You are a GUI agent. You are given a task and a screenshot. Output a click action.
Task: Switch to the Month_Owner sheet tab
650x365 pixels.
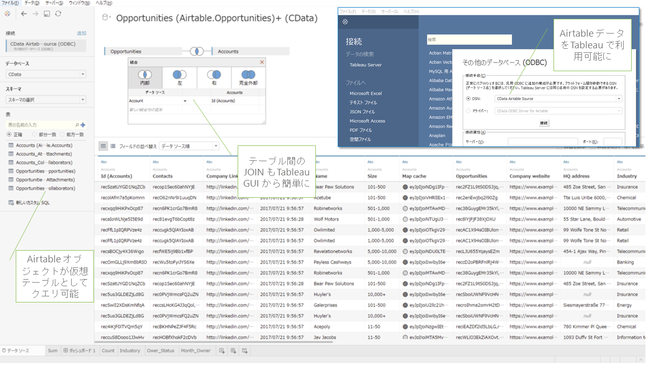[x=195, y=351]
